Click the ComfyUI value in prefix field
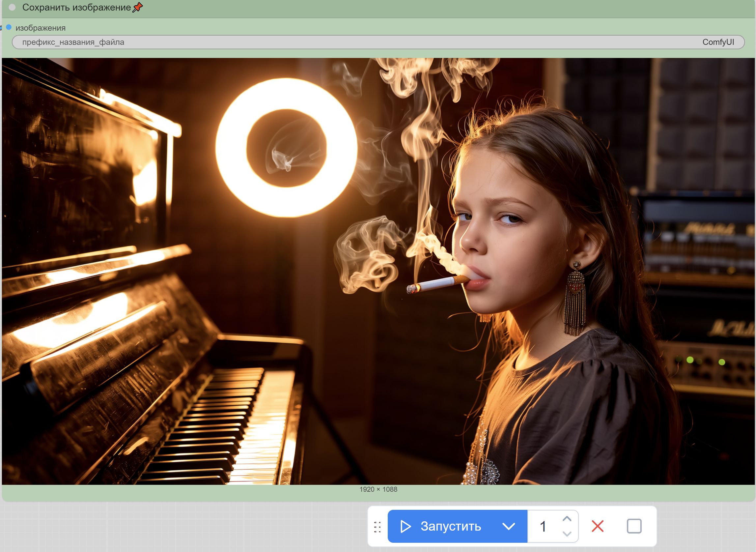The image size is (756, 552). pyautogui.click(x=718, y=42)
